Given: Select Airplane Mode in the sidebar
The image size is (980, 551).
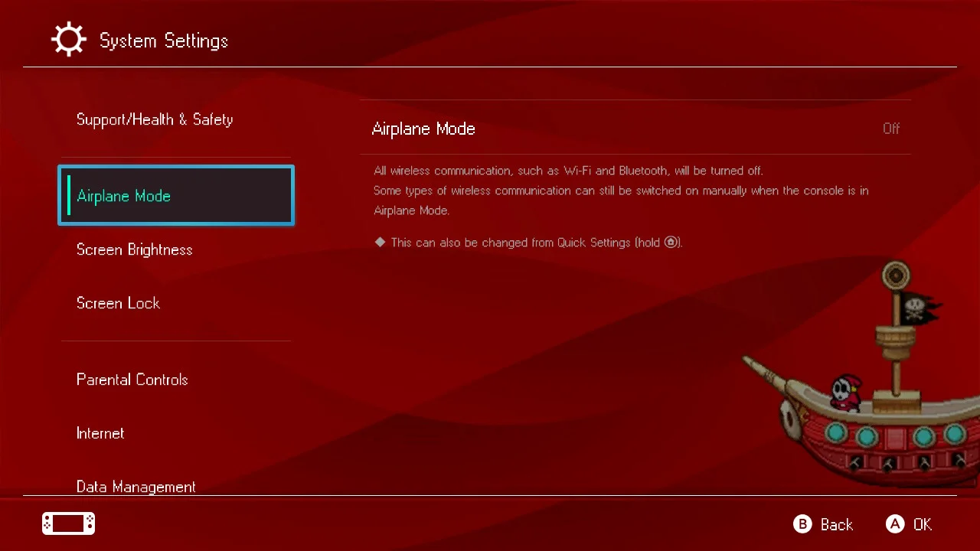Looking at the screenshot, I should pos(176,196).
